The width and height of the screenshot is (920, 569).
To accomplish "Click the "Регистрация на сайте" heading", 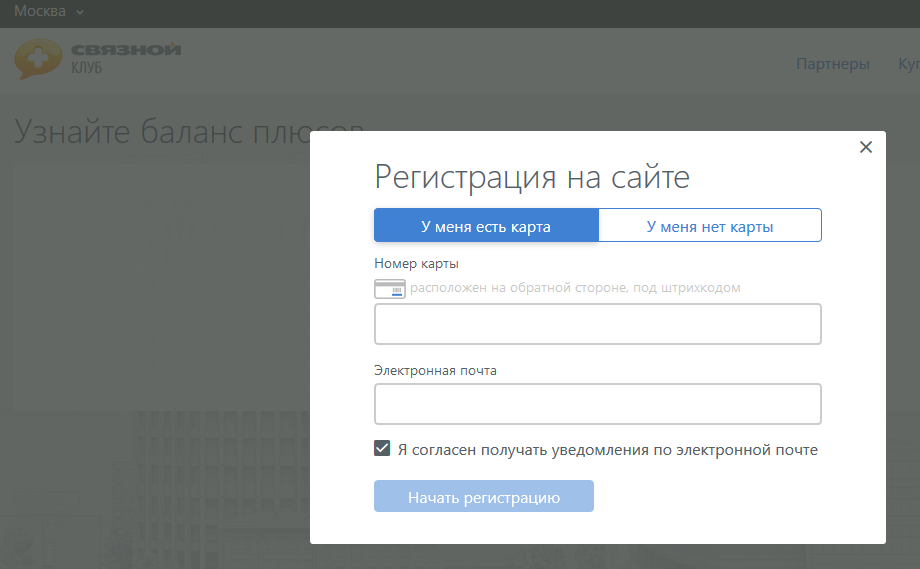I will tap(532, 177).
